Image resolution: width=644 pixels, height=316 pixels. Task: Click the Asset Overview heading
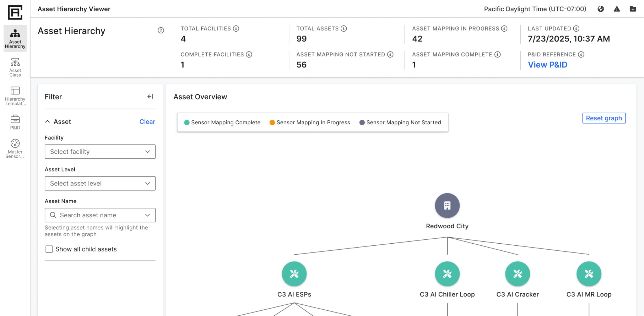200,97
